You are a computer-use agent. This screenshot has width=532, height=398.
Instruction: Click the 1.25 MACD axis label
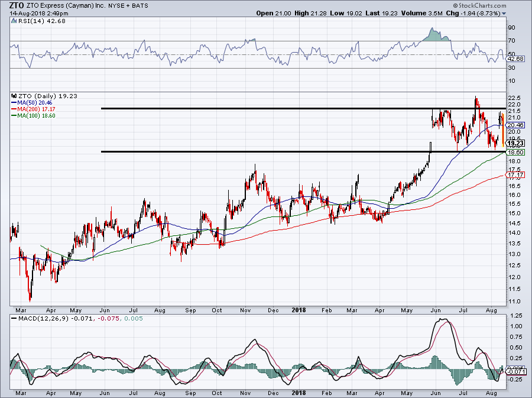[x=515, y=316]
